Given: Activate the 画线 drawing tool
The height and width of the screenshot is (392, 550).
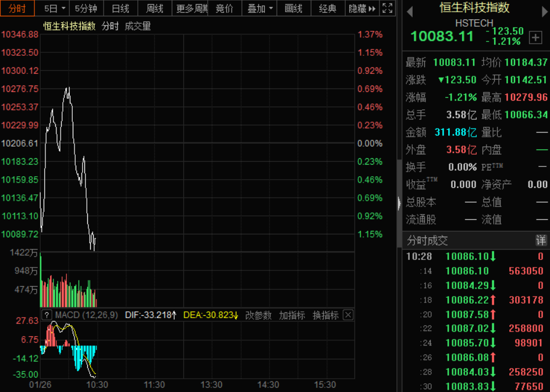Looking at the screenshot, I should 293,8.
